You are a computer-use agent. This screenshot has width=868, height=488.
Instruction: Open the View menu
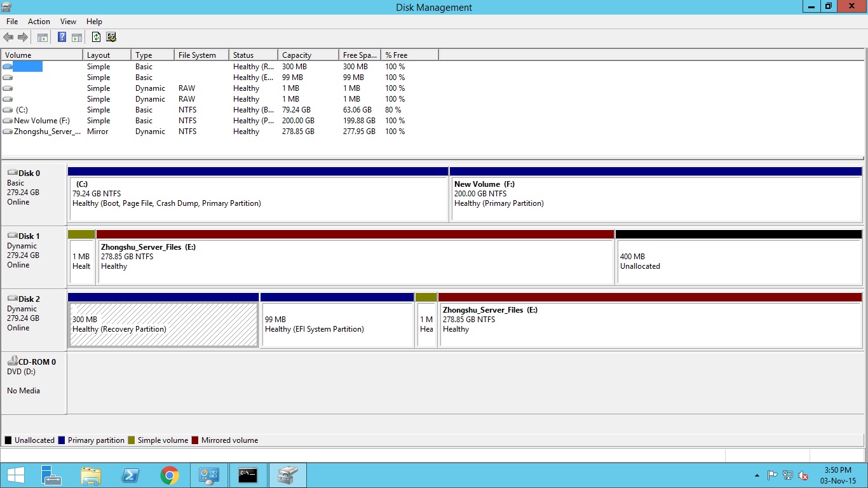pos(68,22)
